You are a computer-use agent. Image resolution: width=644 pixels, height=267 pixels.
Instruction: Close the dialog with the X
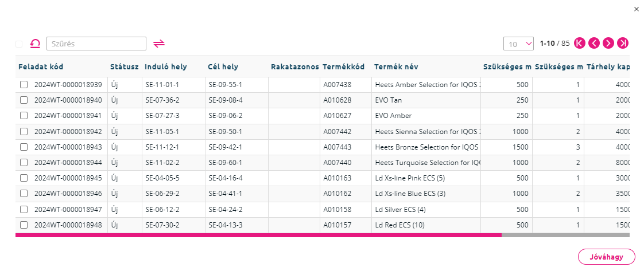point(636,9)
